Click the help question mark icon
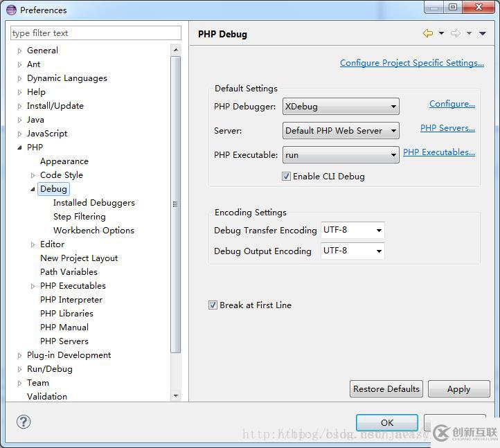The height and width of the screenshot is (448, 500). (x=24, y=422)
